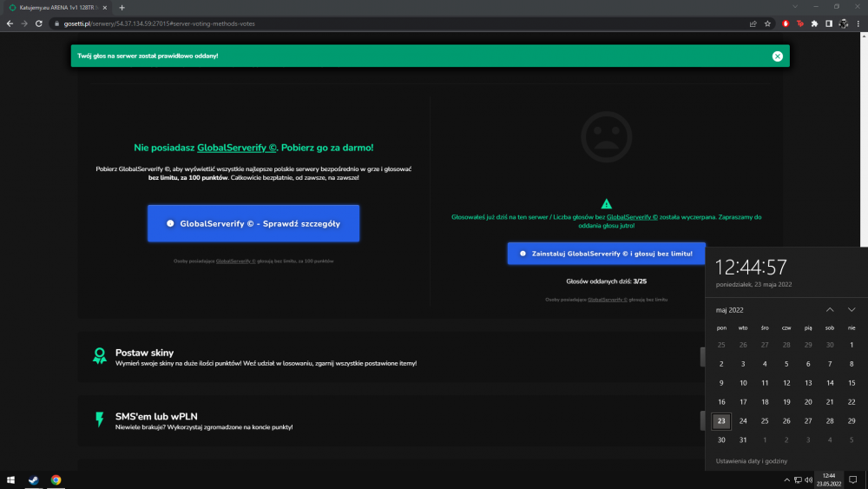Image resolution: width=868 pixels, height=489 pixels.
Task: Open GlobalServerify link in vote limit warning
Action: (x=632, y=217)
